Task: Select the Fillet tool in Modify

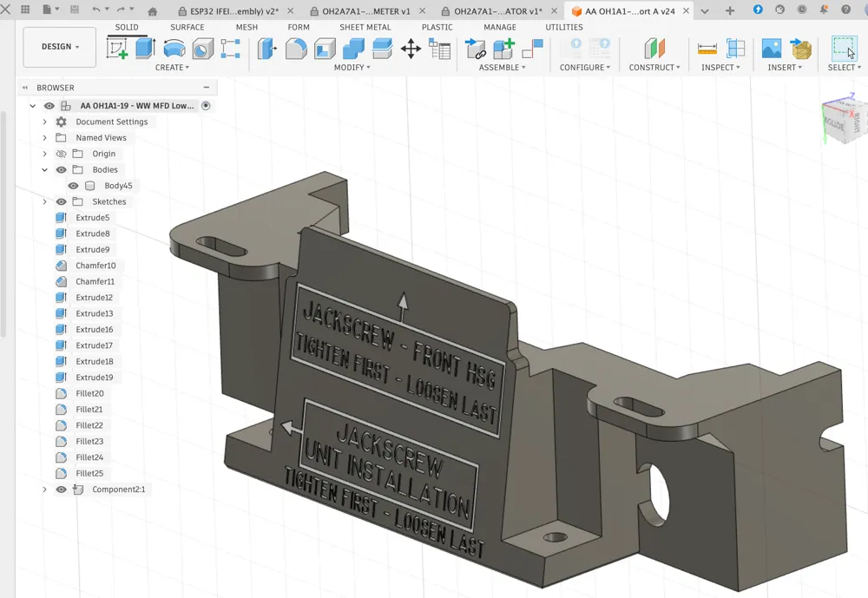Action: point(296,49)
